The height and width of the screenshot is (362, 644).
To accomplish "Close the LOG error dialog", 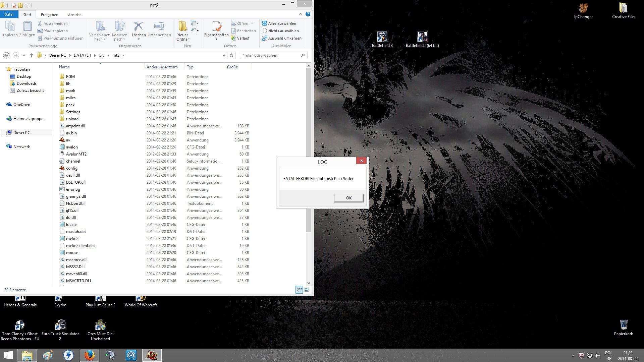I will click(x=361, y=161).
